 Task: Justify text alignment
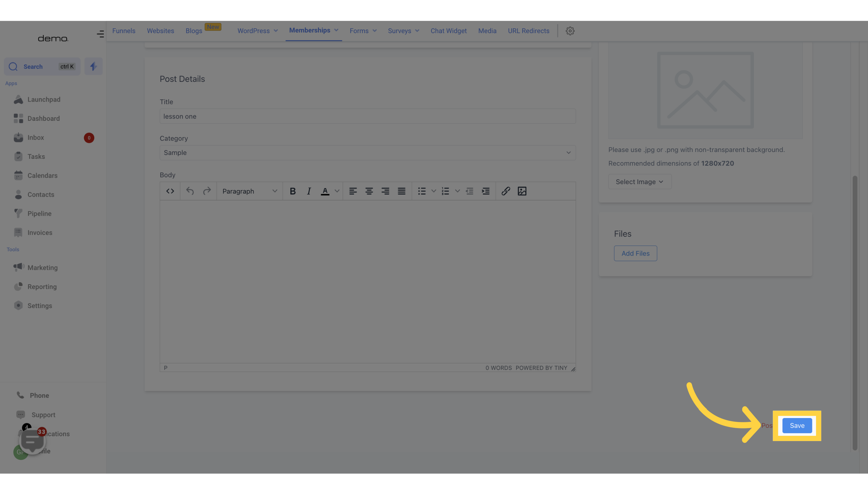(402, 191)
